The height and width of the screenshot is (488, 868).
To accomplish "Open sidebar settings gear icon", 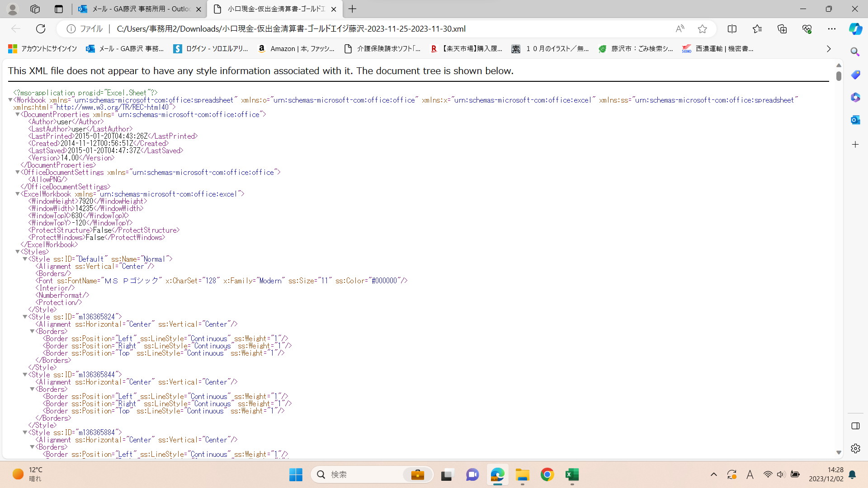I will (855, 449).
